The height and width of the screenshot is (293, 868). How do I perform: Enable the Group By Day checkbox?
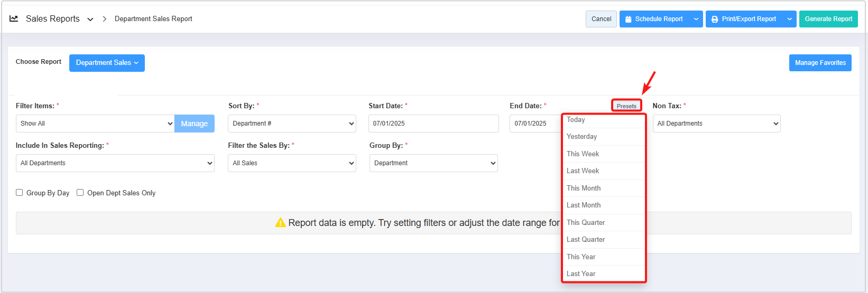20,193
